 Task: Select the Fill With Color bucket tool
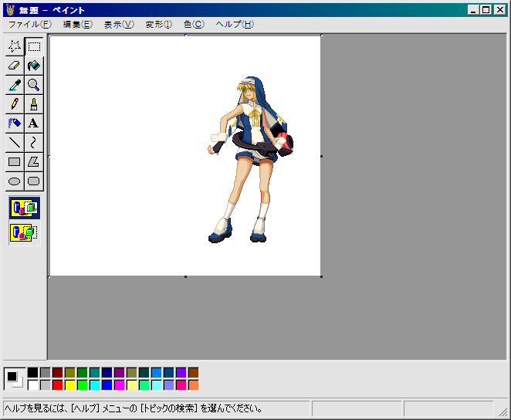click(x=34, y=66)
